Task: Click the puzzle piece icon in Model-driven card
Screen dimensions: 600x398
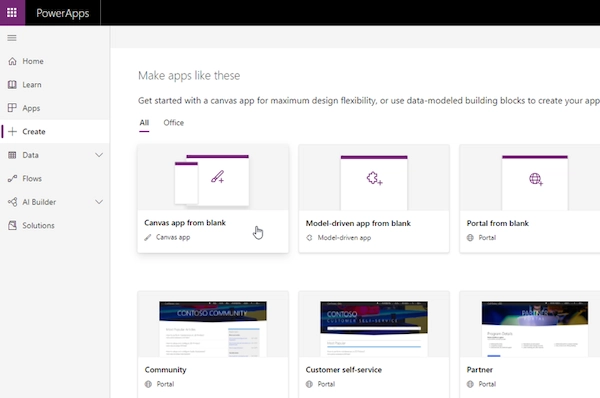Action: coord(374,178)
